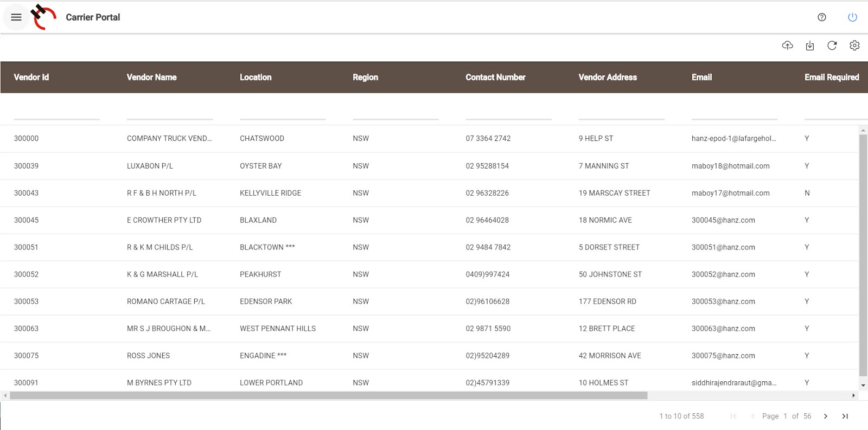This screenshot has width=868, height=430.
Task: Click vendor name ROMANO CARTAGE P/L
Action: click(166, 301)
